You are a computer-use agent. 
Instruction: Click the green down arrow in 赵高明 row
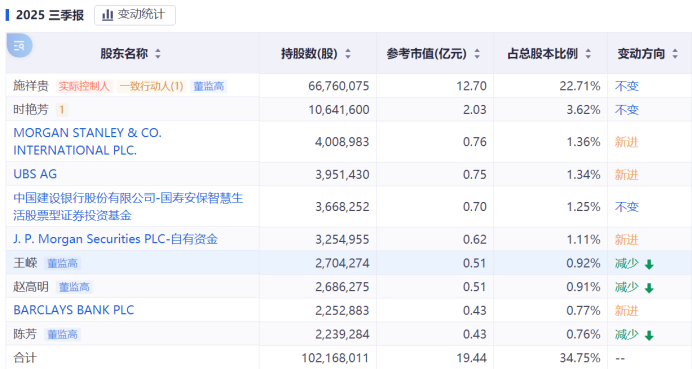(649, 288)
